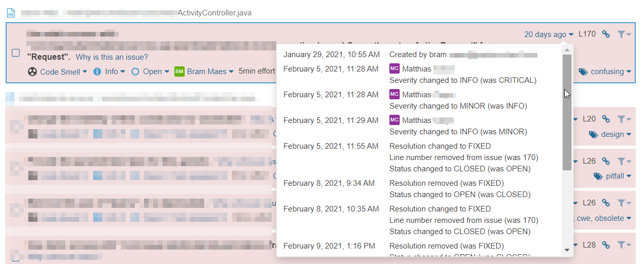This screenshot has height=264, width=644.
Task: Click the permalink icon next to L28
Action: tap(606, 245)
